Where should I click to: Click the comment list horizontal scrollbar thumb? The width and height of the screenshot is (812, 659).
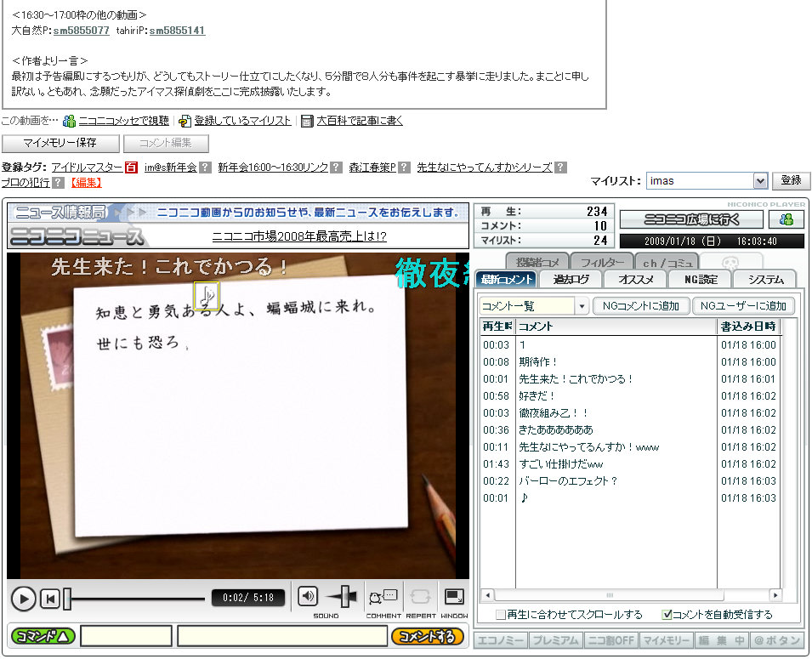tap(610, 595)
